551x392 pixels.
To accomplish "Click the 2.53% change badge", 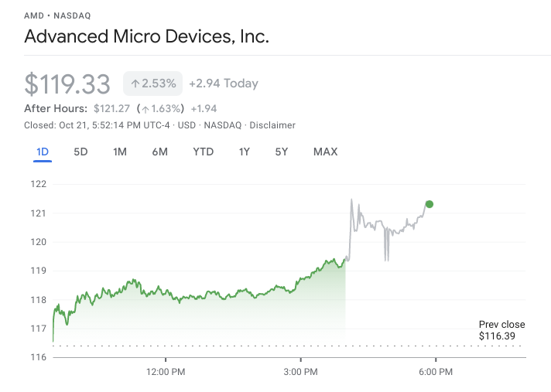I will coord(153,84).
